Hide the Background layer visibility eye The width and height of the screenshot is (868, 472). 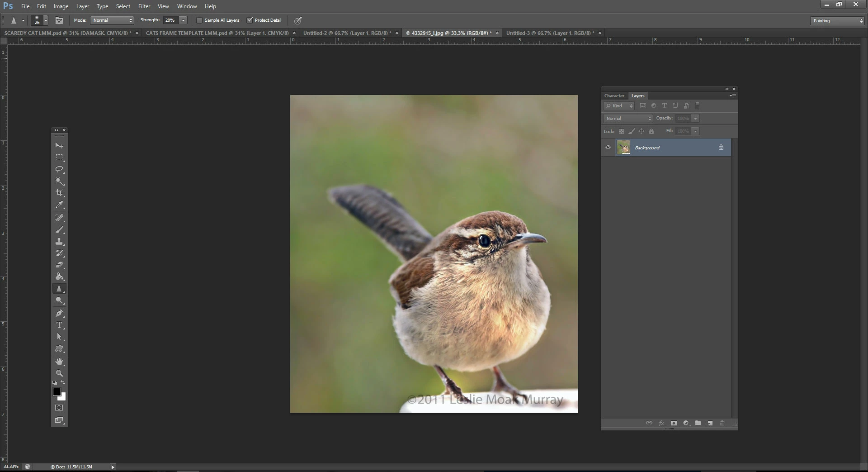(608, 148)
